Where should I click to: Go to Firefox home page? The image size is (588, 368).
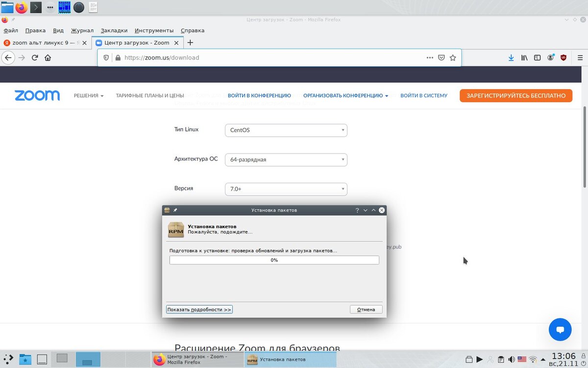coord(48,57)
